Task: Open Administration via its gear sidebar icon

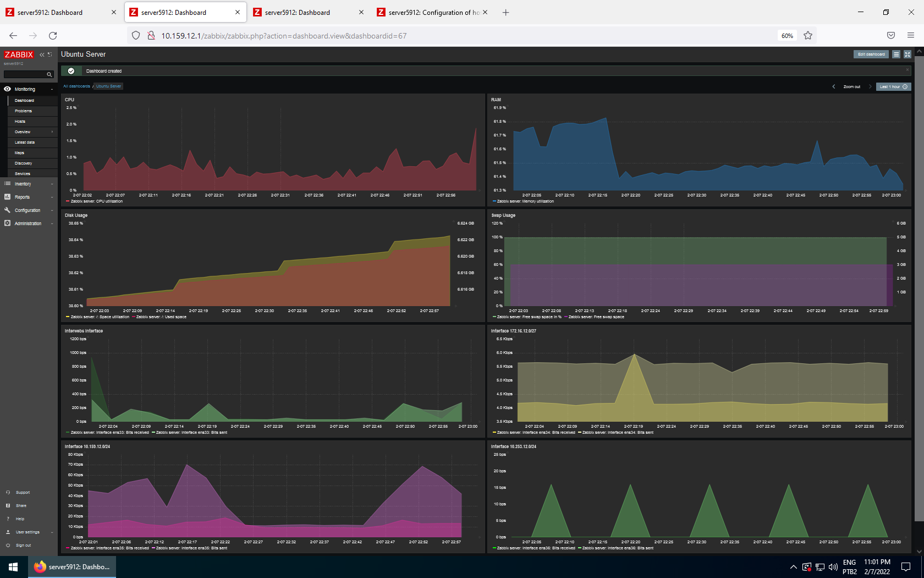Action: click(7, 223)
